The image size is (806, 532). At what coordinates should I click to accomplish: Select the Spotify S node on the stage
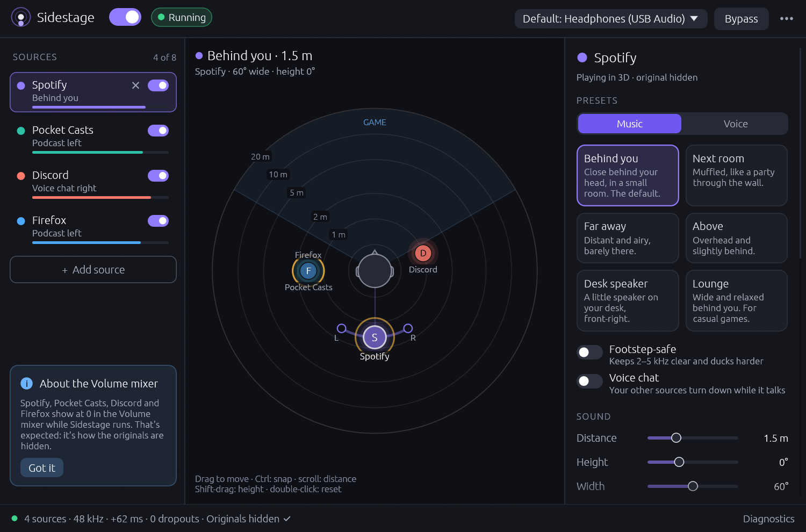(x=375, y=337)
